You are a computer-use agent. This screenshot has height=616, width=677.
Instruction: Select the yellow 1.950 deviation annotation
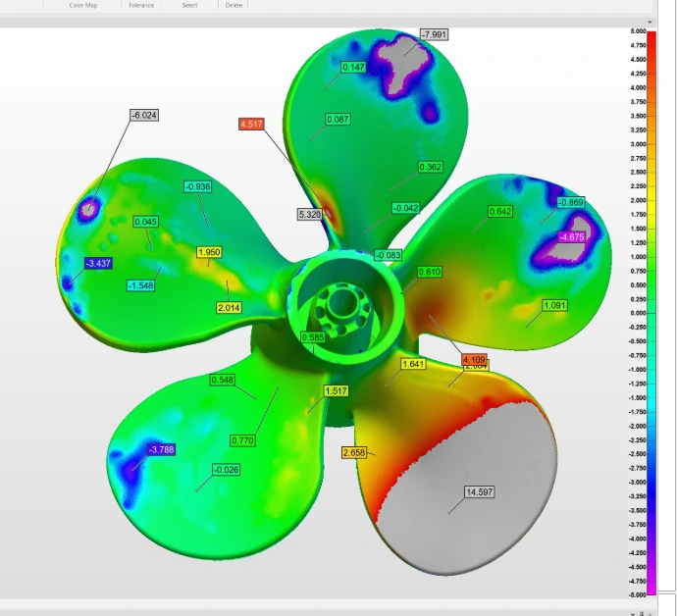(x=209, y=252)
